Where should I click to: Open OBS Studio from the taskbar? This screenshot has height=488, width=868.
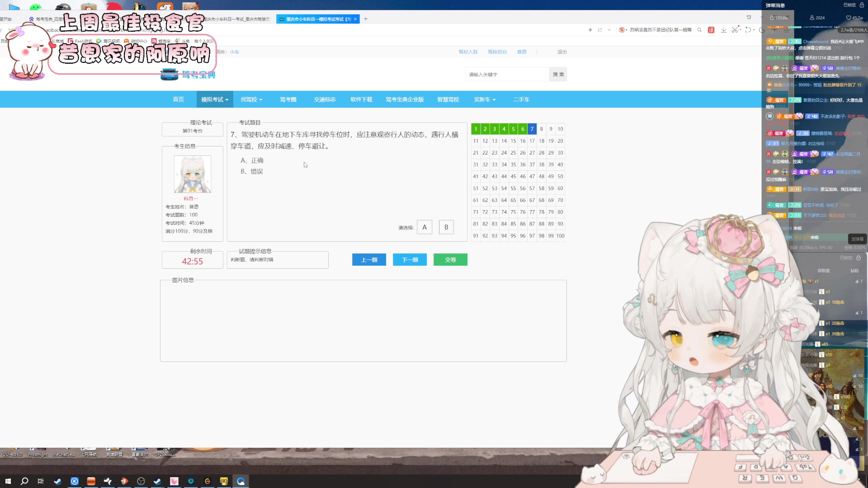(141, 481)
